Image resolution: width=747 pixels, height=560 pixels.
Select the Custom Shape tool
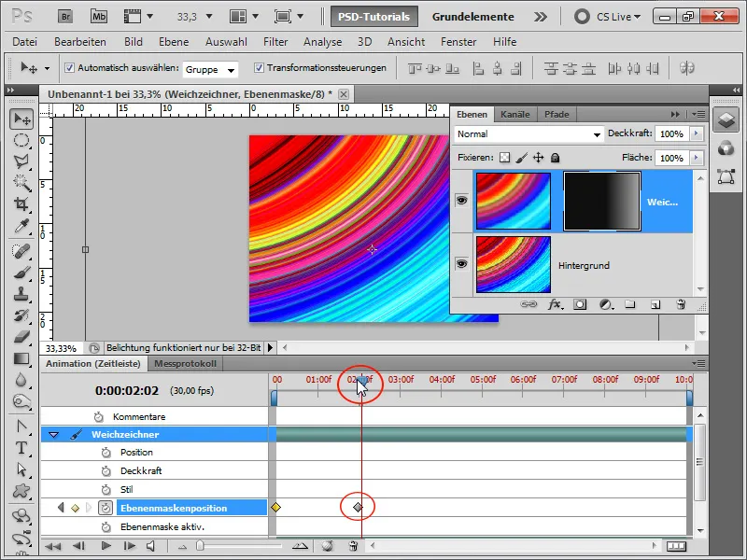(x=21, y=491)
